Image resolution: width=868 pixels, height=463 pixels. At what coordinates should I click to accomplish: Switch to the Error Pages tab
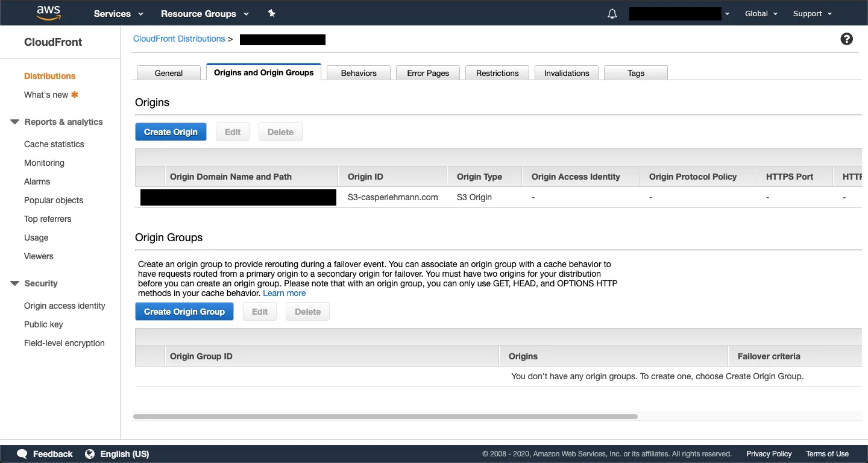coord(428,72)
